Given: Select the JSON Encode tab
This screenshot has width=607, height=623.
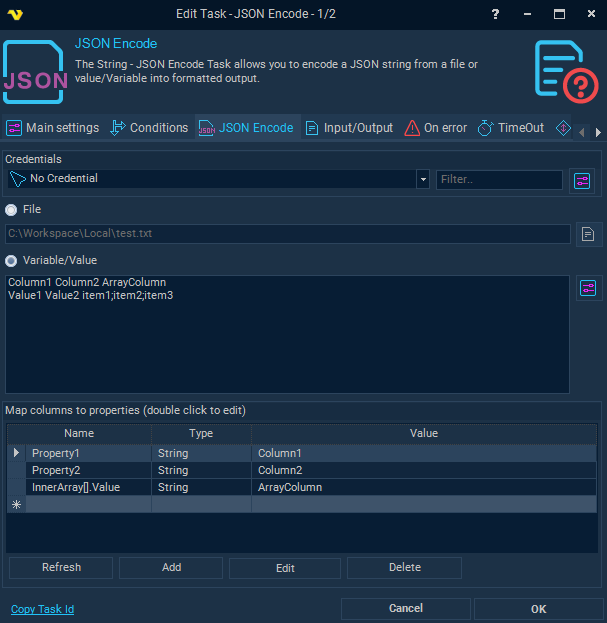Looking at the screenshot, I should [247, 128].
